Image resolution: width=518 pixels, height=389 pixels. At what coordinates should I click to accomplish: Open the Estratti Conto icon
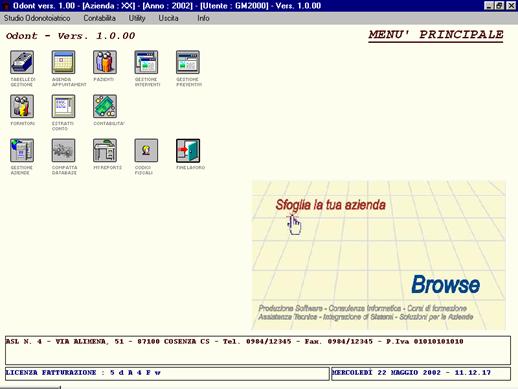tap(63, 106)
